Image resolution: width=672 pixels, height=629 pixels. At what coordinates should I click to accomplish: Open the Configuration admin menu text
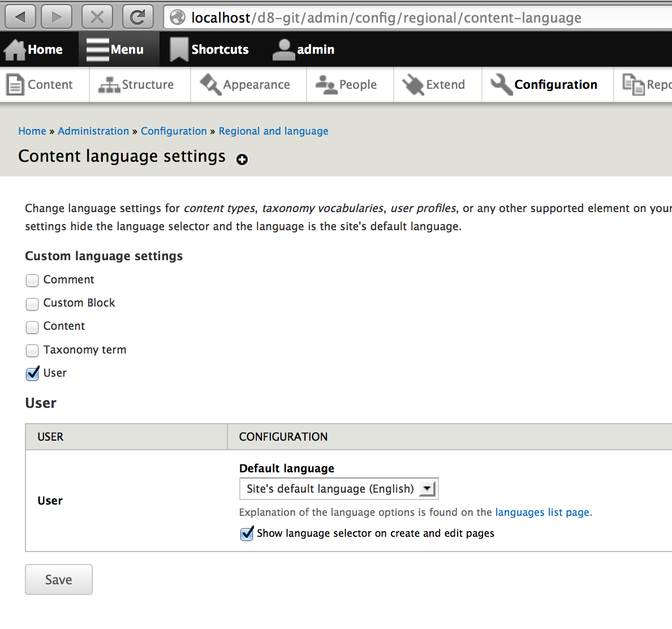[x=555, y=85]
